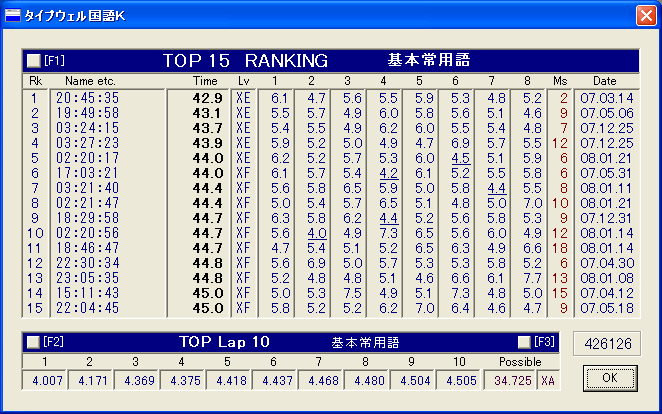Click underlined lap 4.0 in rank 10

[x=316, y=233]
